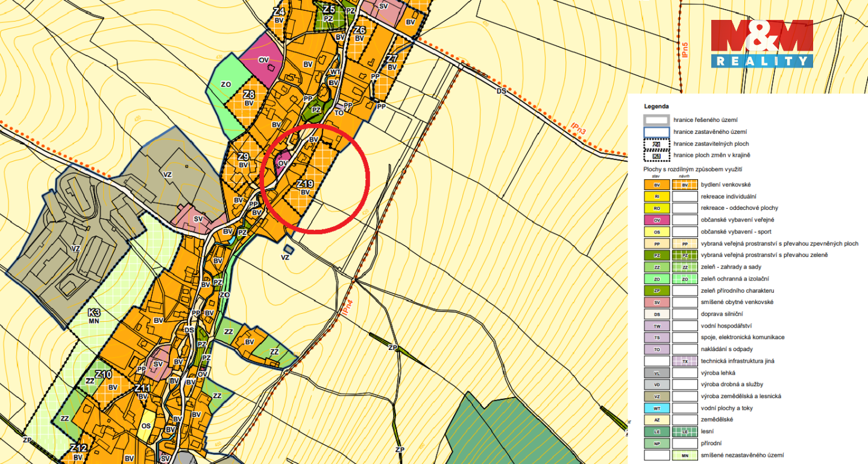Image resolution: width=868 pixels, height=464 pixels.
Task: Click the K1 landscape change legend symbol
Action: point(656,156)
